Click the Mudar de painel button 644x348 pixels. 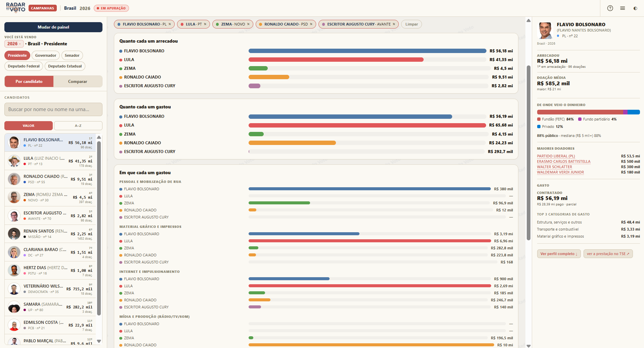click(x=53, y=27)
